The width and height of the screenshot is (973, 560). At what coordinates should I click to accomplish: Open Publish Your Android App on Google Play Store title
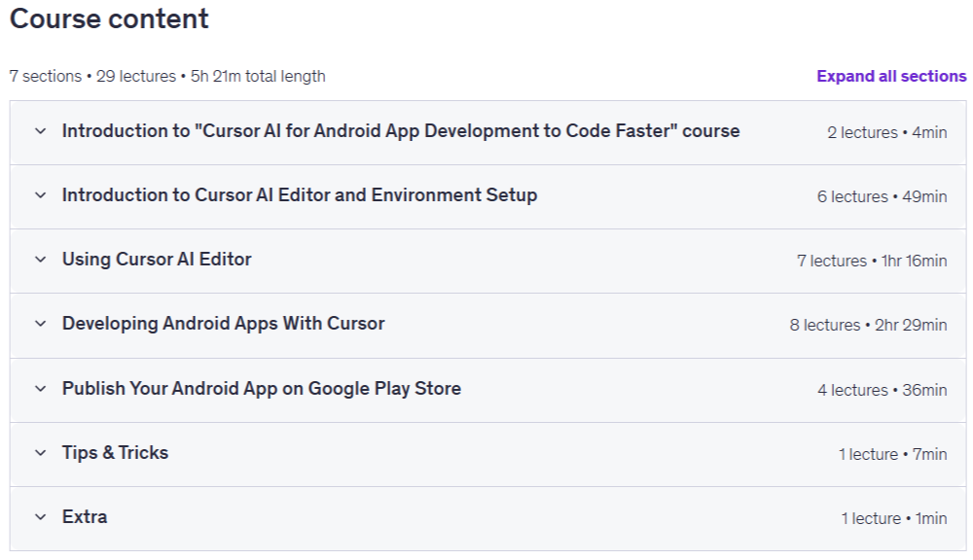pyautogui.click(x=261, y=389)
